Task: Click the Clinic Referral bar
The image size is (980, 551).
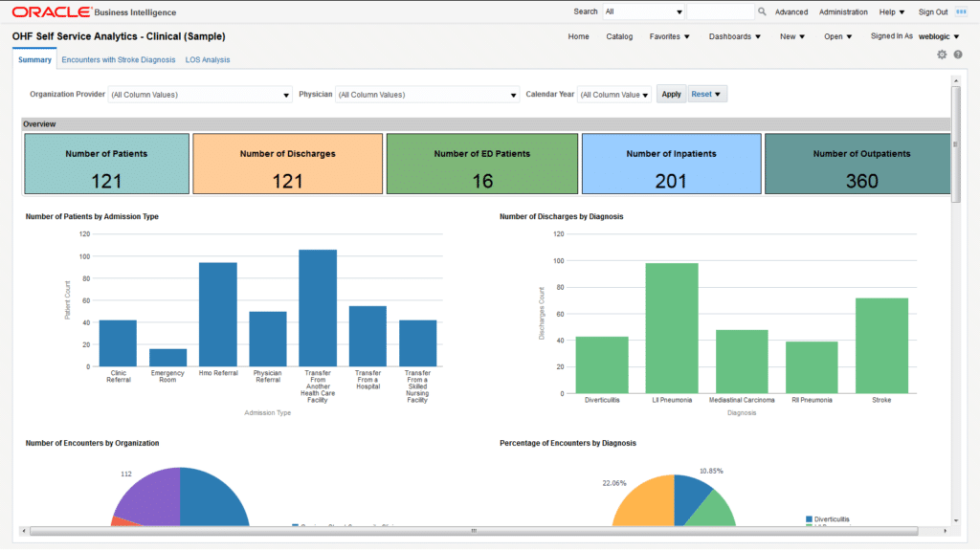Action: pyautogui.click(x=118, y=343)
